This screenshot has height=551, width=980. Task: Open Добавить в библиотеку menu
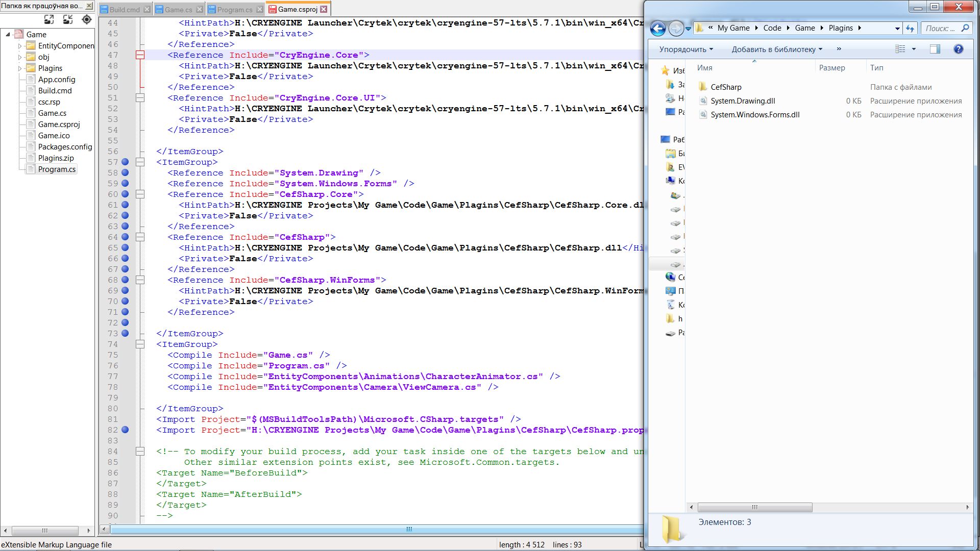777,49
